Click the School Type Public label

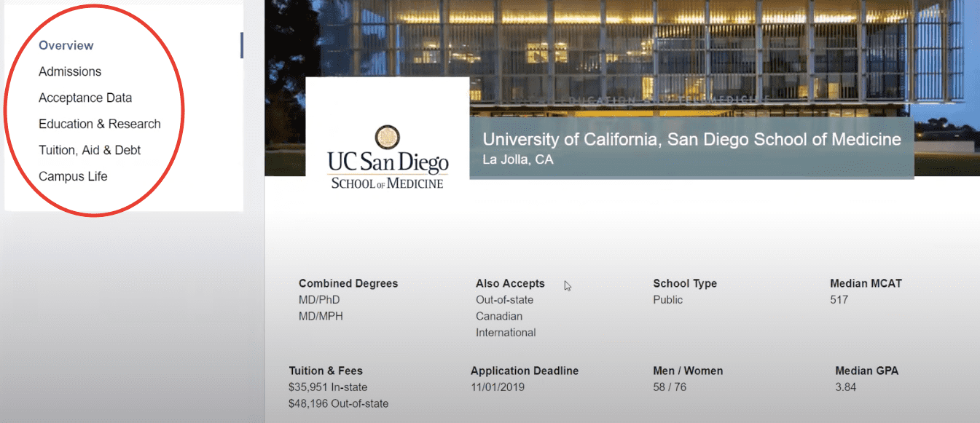click(667, 299)
